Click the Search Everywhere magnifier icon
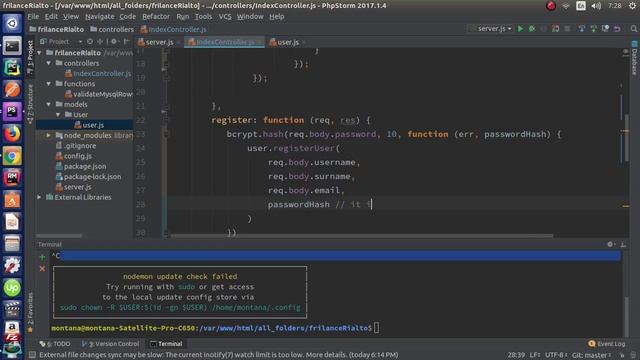This screenshot has height=360, width=640. click(x=633, y=29)
